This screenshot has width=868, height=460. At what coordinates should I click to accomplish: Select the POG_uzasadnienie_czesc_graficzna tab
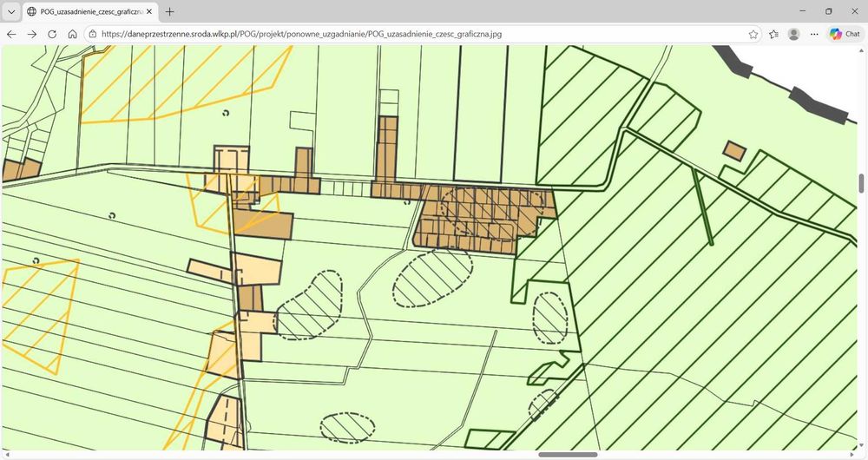(90, 11)
